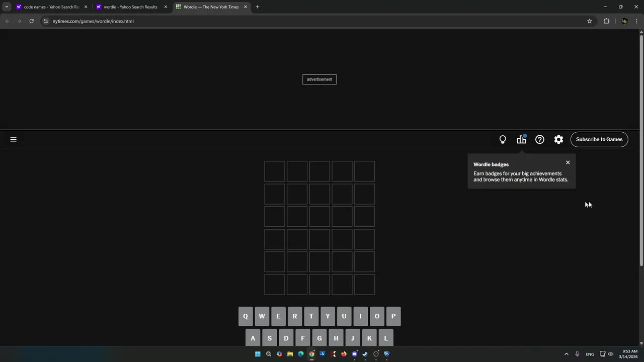Tap the L key on Wordle keyboard

pyautogui.click(x=386, y=338)
